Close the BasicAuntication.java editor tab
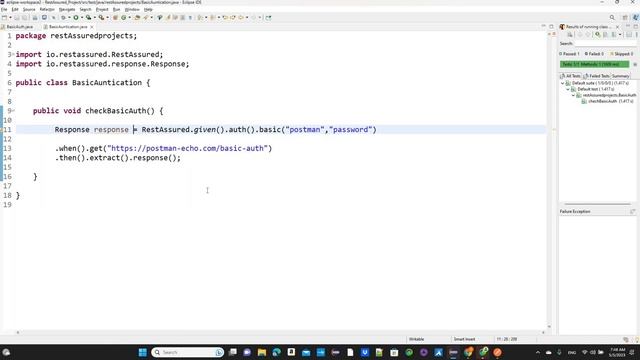 click(x=92, y=27)
